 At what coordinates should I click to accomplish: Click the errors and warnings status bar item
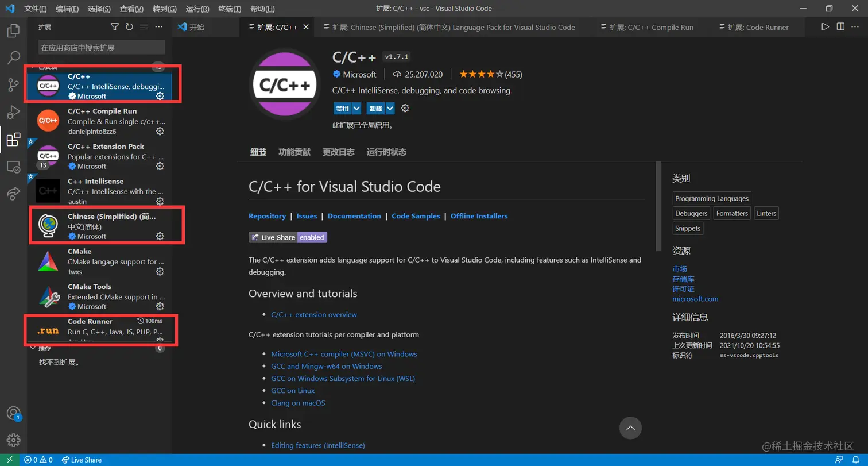click(x=38, y=460)
